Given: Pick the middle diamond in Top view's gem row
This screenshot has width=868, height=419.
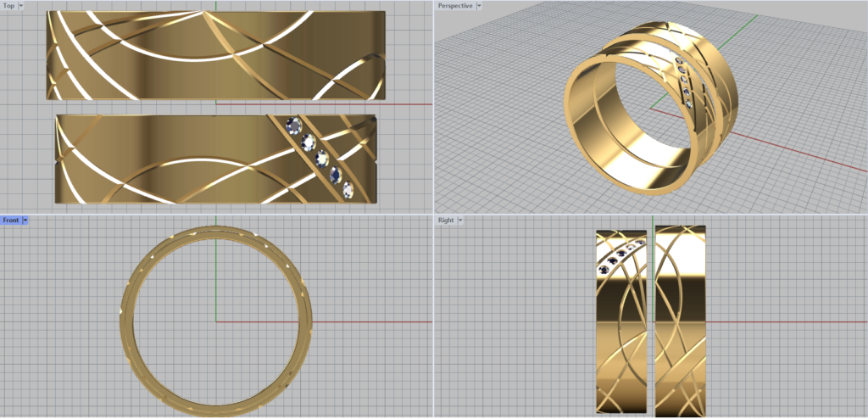Looking at the screenshot, I should click(x=321, y=158).
